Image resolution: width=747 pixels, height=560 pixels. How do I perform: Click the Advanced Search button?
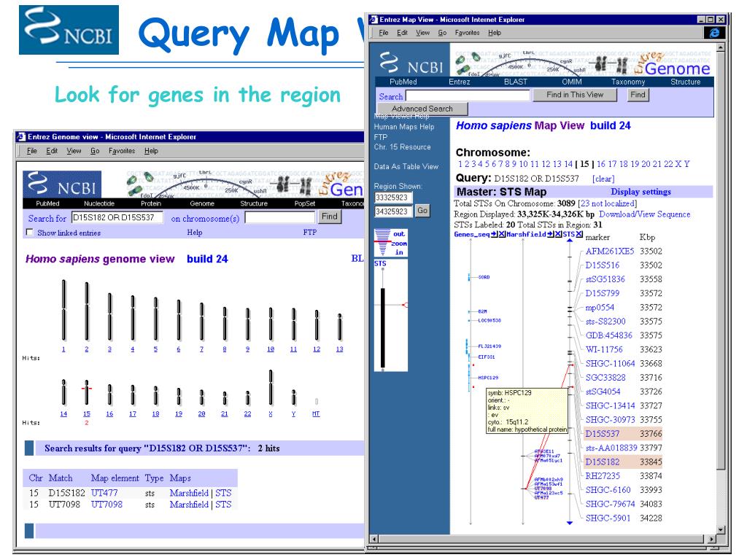pyautogui.click(x=422, y=109)
